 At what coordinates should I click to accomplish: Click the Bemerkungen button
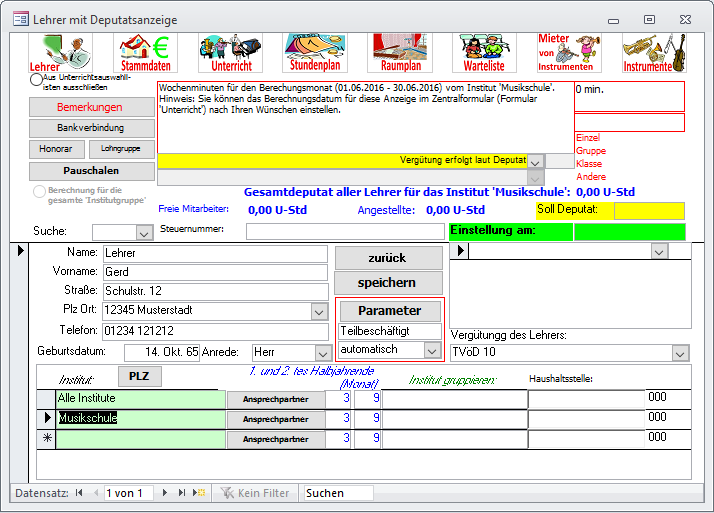(x=91, y=107)
